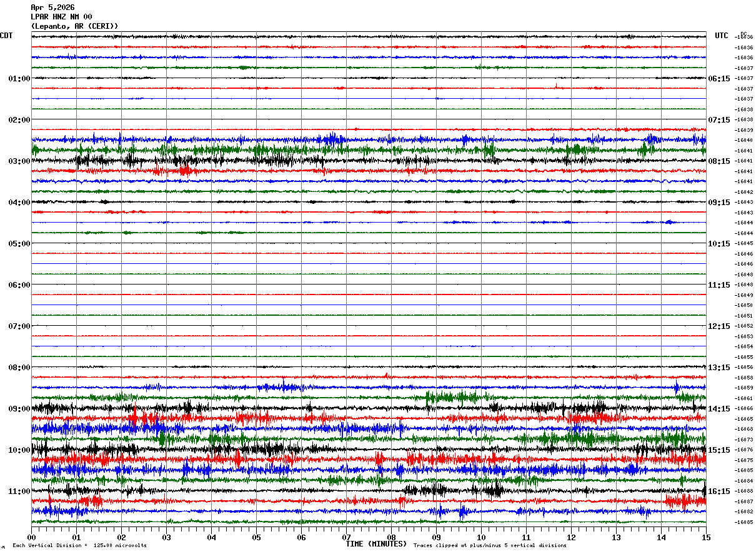Click the UTC timezone label
This screenshot has width=756, height=554.
pyautogui.click(x=722, y=36)
